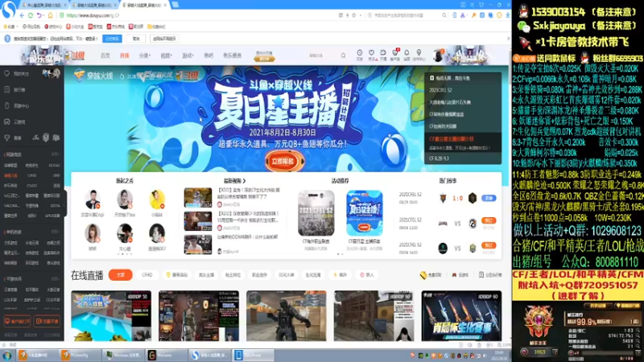Viewport: 644px width, 362px height.
Task: Expand the 分类 category dropdown
Action: coord(145,56)
